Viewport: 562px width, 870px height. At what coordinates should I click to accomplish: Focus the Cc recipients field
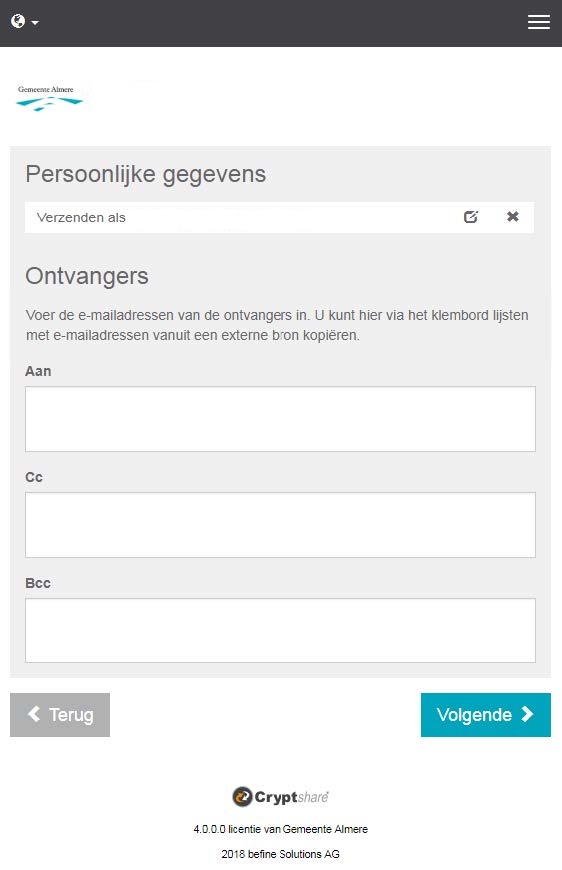pyautogui.click(x=280, y=525)
